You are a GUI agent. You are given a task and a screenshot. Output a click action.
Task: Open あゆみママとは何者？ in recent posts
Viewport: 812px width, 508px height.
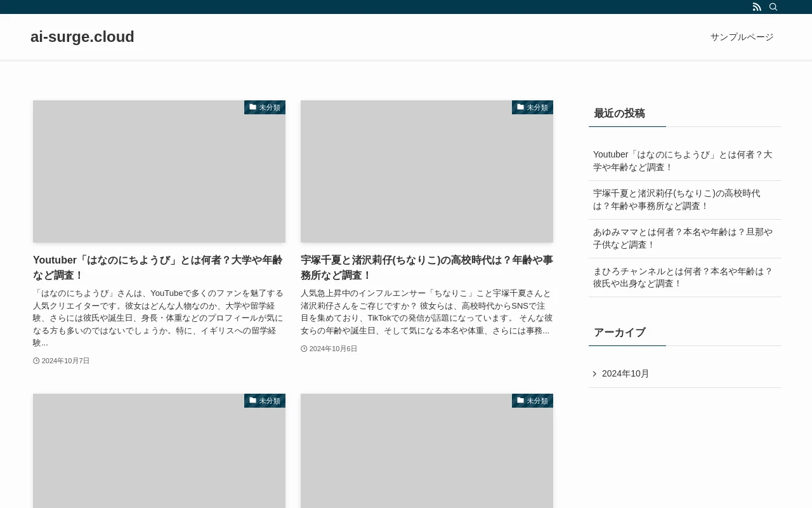pyautogui.click(x=683, y=238)
